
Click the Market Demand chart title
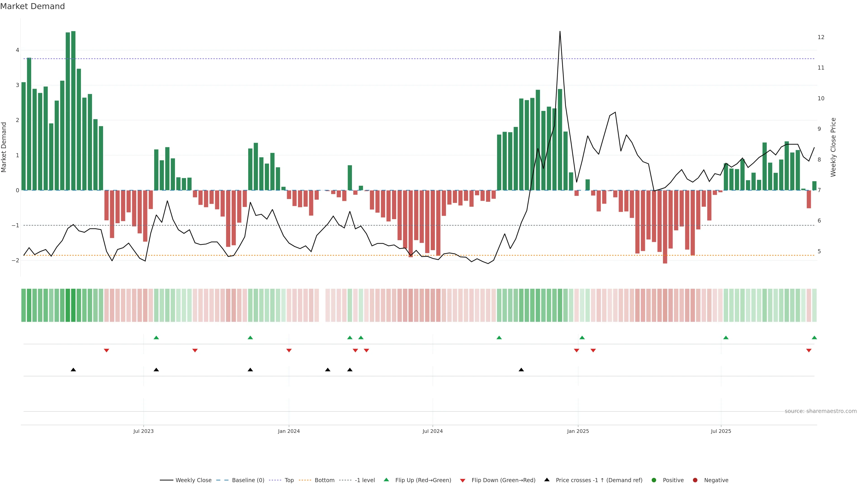coord(32,6)
